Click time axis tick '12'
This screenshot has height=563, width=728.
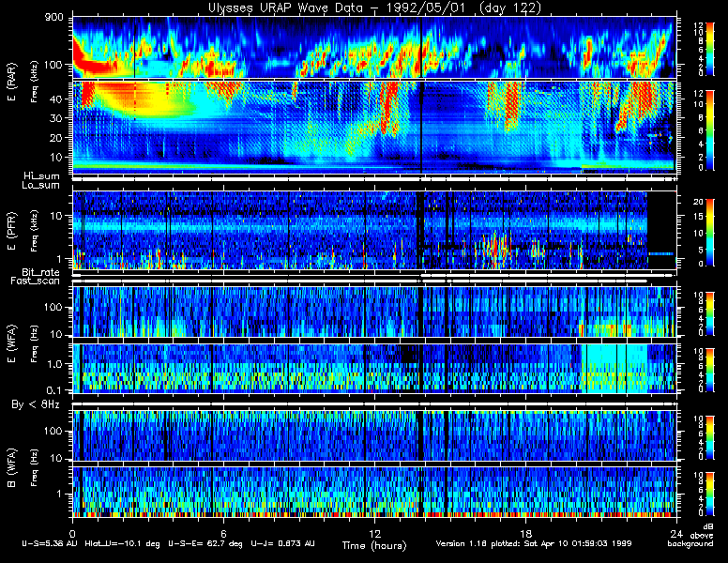[x=374, y=533]
